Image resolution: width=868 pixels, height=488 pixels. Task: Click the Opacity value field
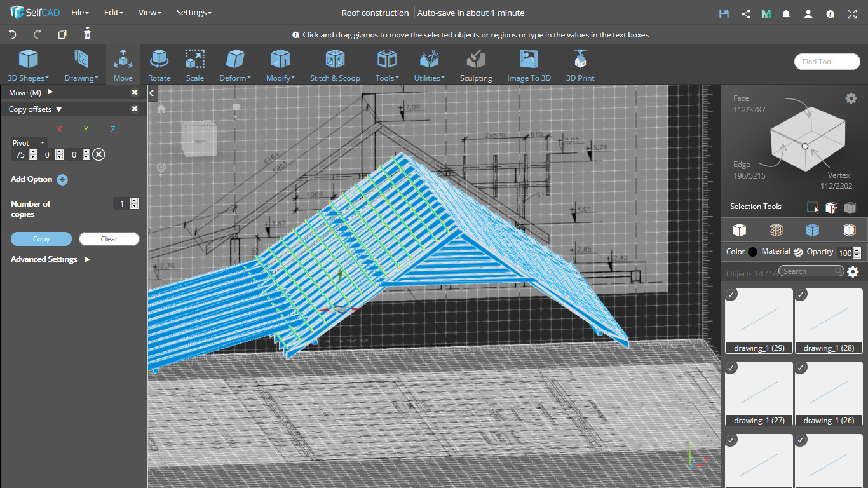click(x=844, y=253)
